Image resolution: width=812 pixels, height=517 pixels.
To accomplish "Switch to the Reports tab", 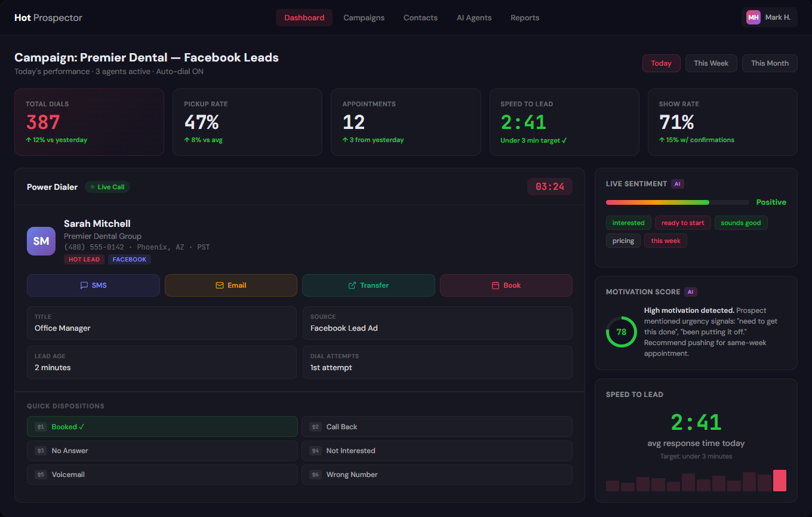I will pyautogui.click(x=525, y=17).
